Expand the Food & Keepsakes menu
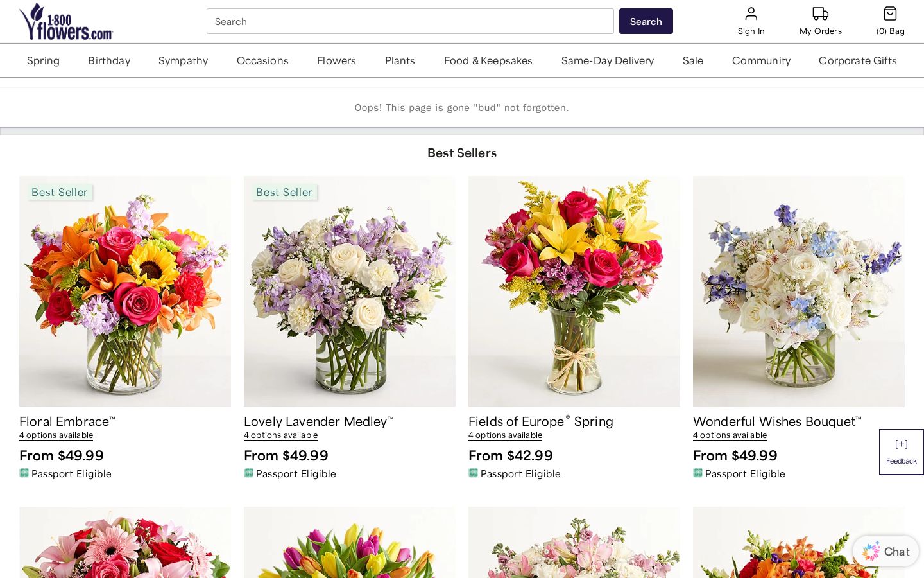Image resolution: width=924 pixels, height=578 pixels. click(488, 60)
